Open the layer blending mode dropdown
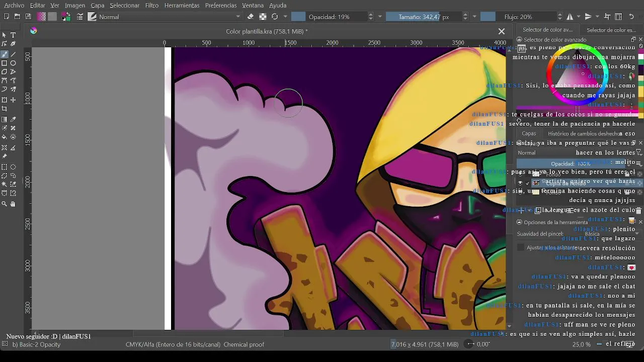This screenshot has height=362, width=644. point(575,153)
